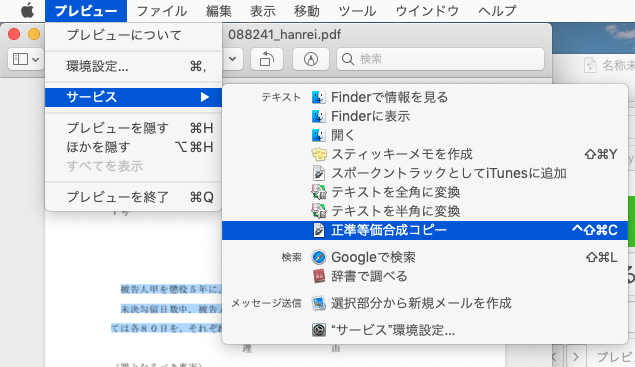
Task: Run the 正準等価合成コピー service
Action: 425,230
